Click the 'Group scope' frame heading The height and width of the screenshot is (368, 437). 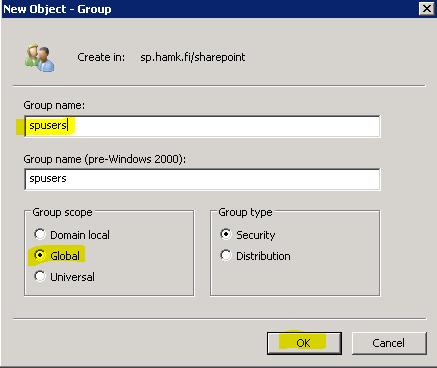pyautogui.click(x=62, y=212)
